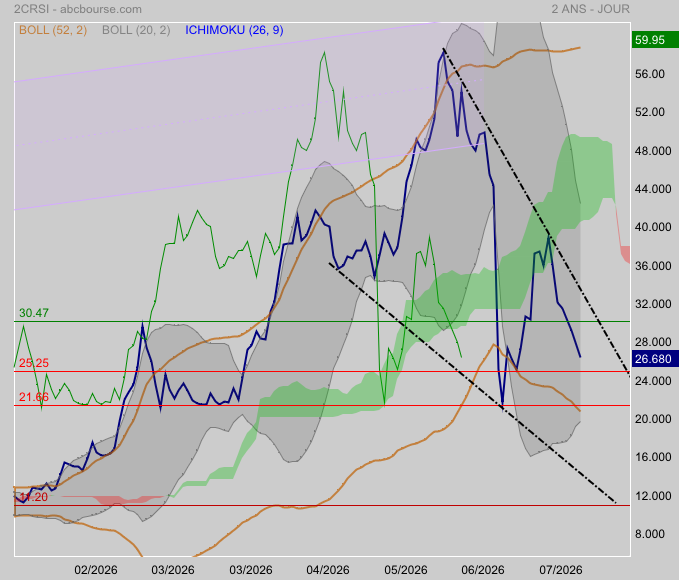
Task: Click the 2 ANS - JOUR period label
Action: pos(590,9)
